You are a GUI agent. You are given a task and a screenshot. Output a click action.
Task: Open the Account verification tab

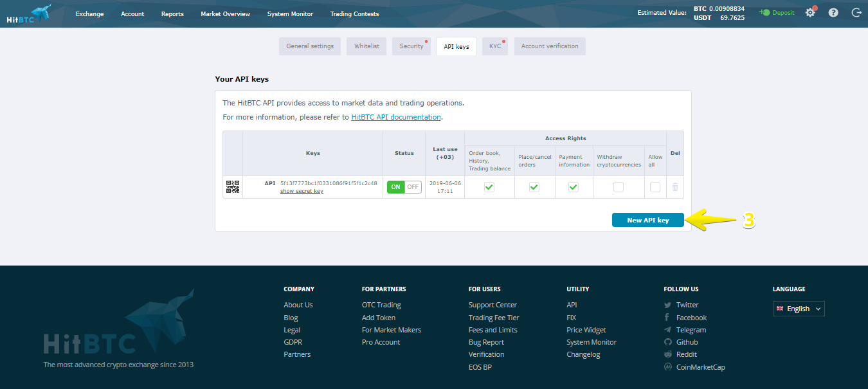tap(550, 46)
